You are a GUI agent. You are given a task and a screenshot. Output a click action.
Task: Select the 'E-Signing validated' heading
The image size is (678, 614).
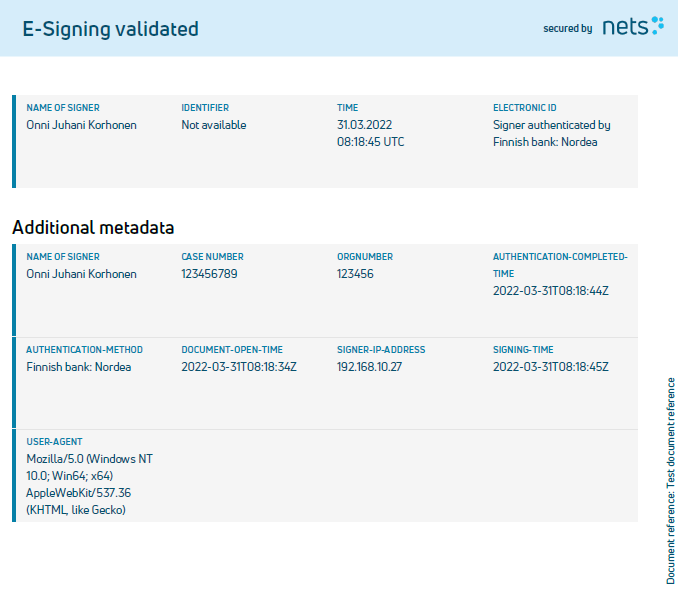(x=110, y=29)
